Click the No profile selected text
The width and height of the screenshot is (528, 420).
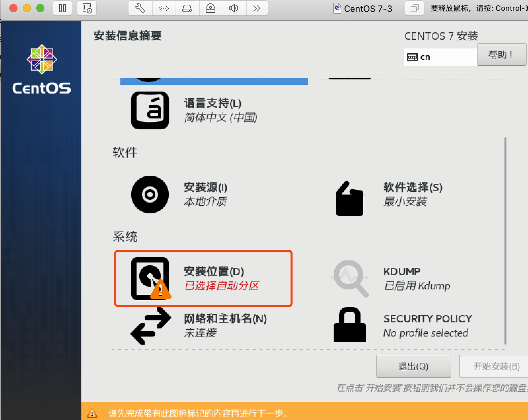tap(426, 333)
